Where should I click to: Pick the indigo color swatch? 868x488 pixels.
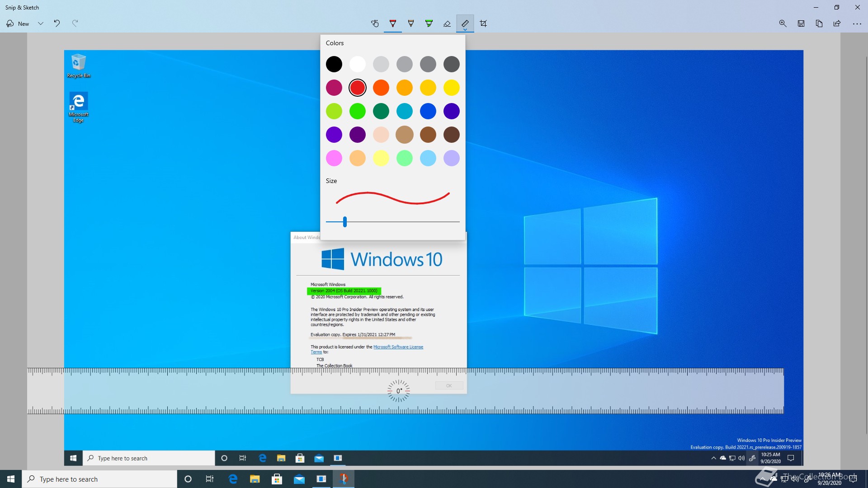(x=452, y=111)
